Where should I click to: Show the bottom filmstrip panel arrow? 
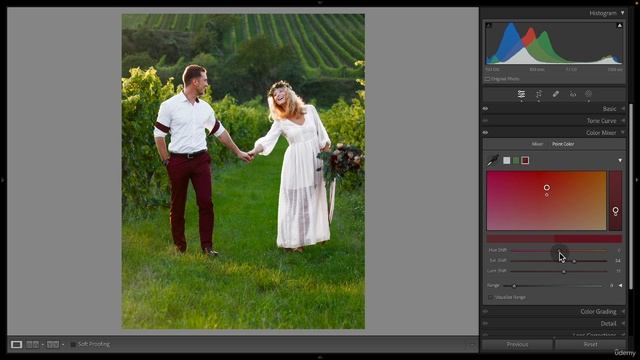[x=320, y=357]
